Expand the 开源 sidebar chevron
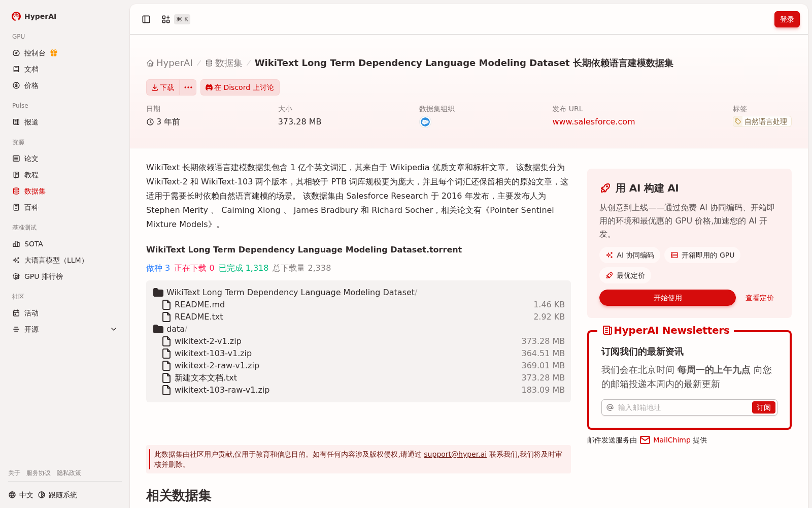The width and height of the screenshot is (812, 508). click(114, 329)
